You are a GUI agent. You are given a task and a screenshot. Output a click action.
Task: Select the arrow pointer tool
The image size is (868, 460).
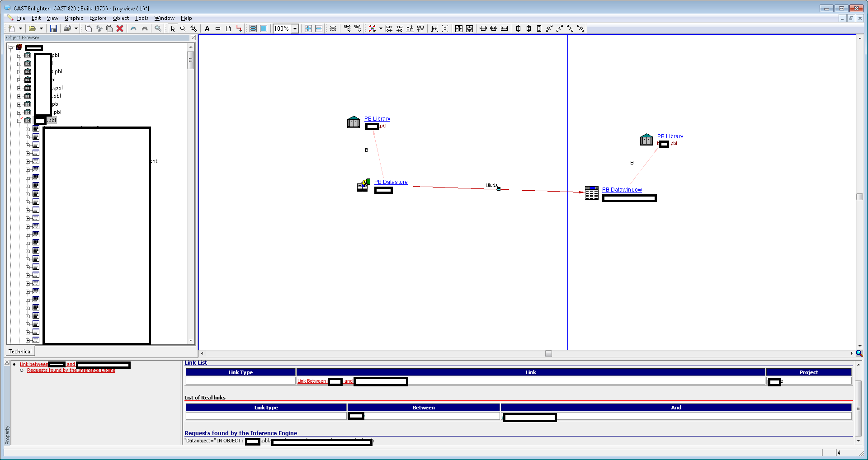pyautogui.click(x=173, y=28)
